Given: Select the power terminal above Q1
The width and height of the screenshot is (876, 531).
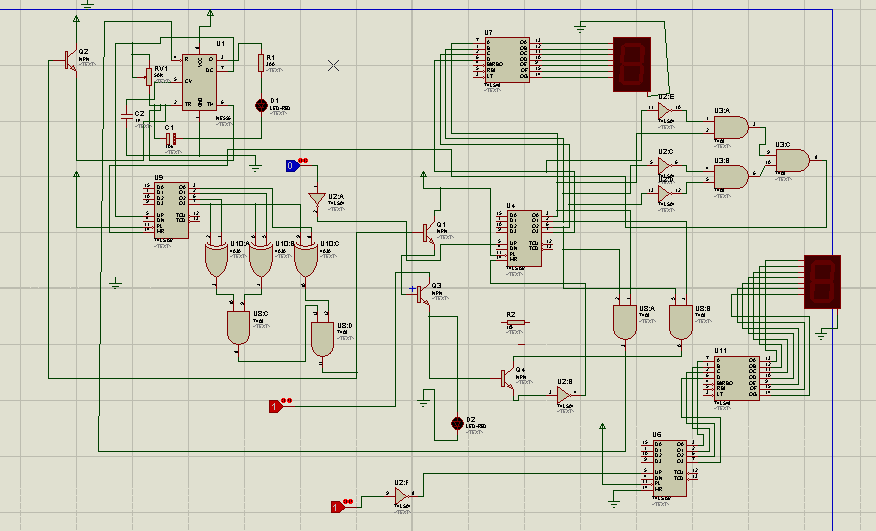Looking at the screenshot, I should [x=423, y=175].
